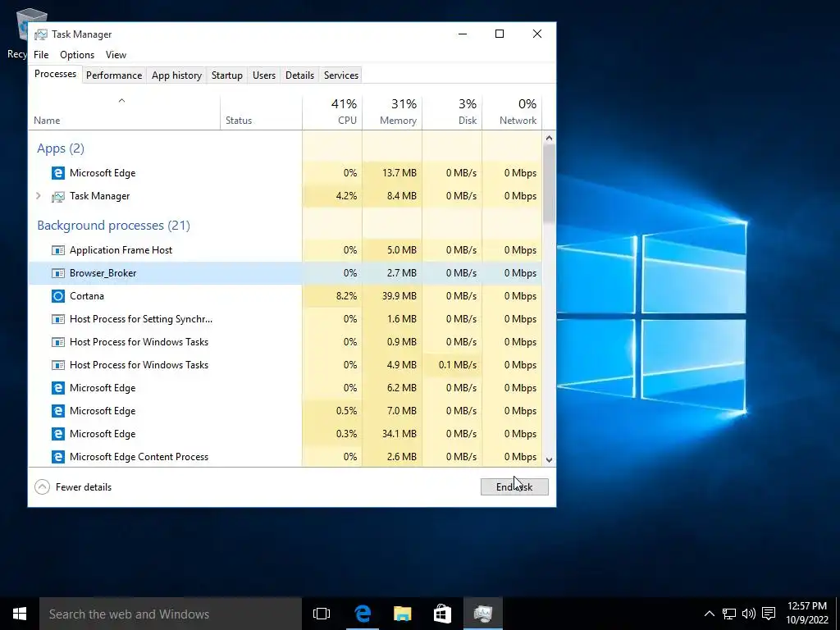This screenshot has height=630, width=840.
Task: Click Cortana's 8.2% CPU value
Action: [346, 296]
